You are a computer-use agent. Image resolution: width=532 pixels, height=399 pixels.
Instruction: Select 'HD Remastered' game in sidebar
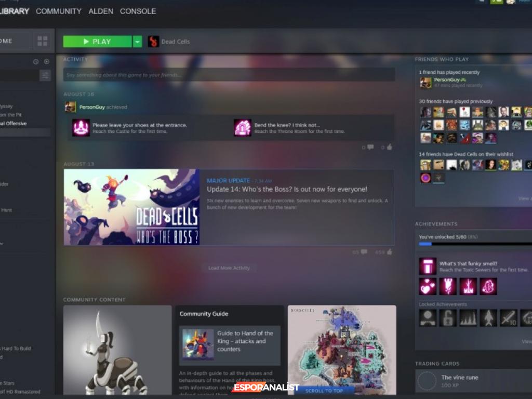tap(20, 392)
